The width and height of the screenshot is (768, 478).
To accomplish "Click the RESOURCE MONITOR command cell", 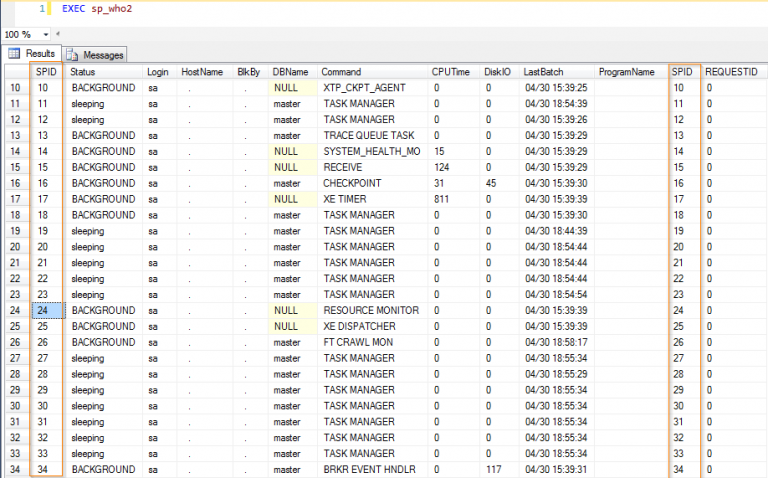I will (x=366, y=310).
